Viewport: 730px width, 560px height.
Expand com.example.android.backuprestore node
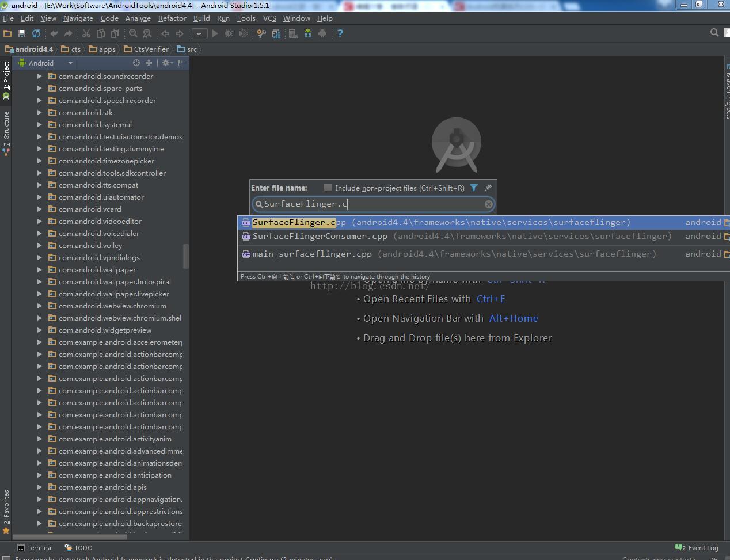point(39,523)
